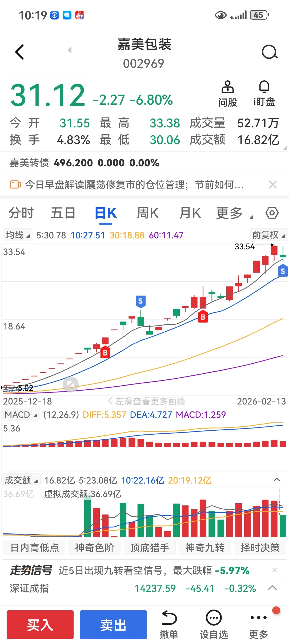Tap the 虚拟成交额 volume bar chart

click(x=144, y=513)
